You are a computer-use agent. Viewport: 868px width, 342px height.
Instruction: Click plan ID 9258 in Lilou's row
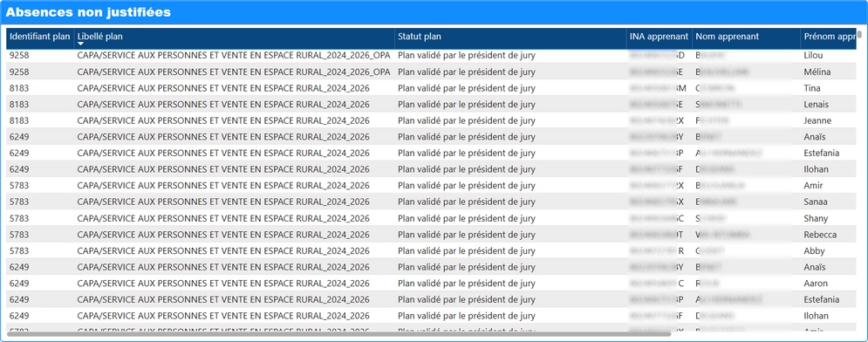tap(19, 55)
